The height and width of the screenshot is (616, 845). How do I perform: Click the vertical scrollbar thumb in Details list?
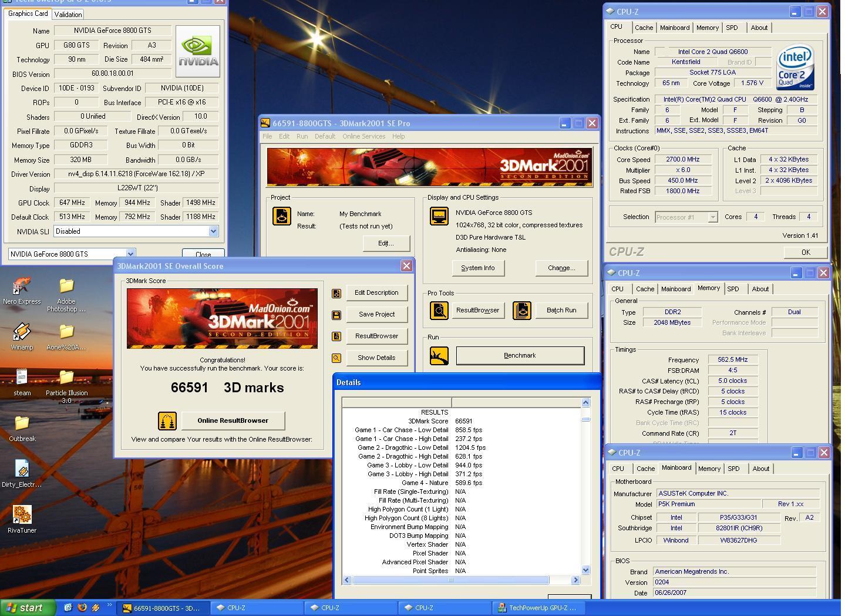[x=585, y=419]
